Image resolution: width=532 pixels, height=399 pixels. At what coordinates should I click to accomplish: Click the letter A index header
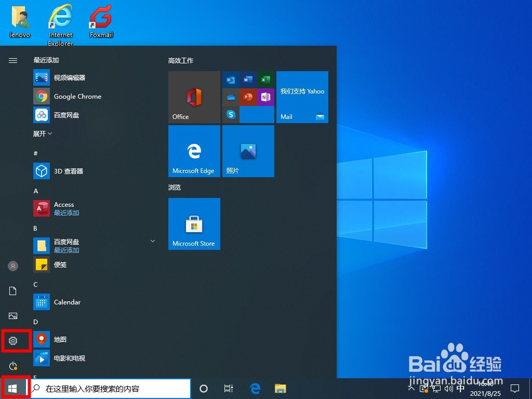tap(36, 191)
